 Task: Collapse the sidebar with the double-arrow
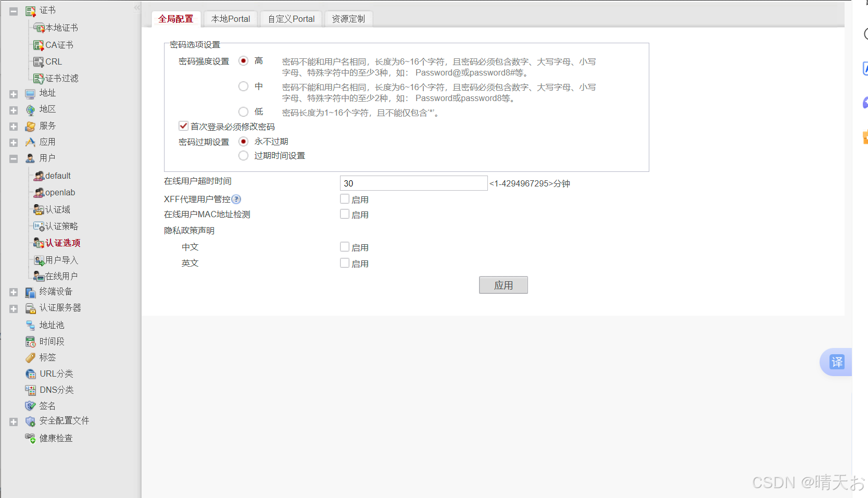(137, 7)
